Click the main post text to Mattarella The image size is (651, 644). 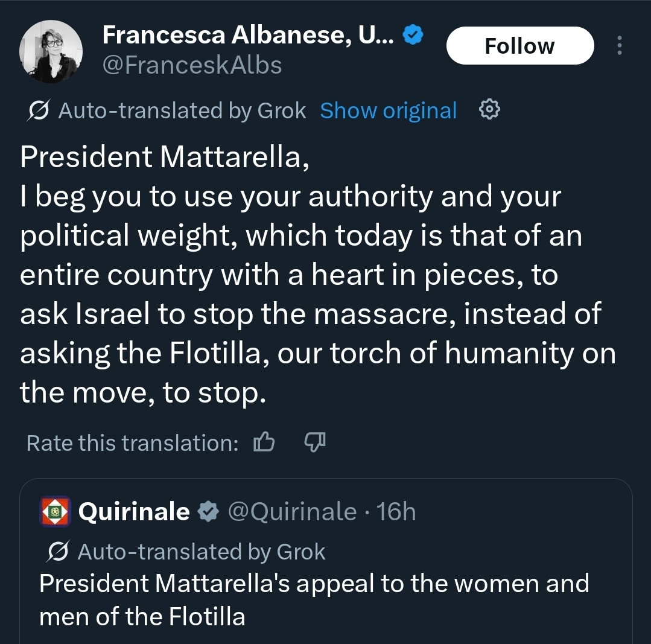tap(314, 275)
